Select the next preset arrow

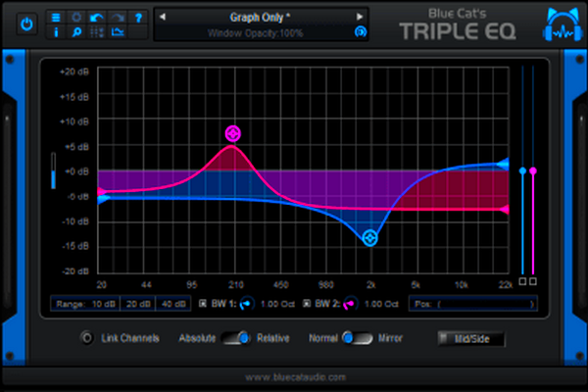pos(360,17)
